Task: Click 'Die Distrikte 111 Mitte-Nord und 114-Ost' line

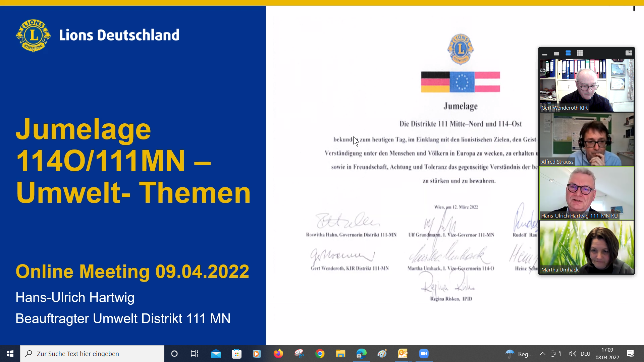Action: (x=461, y=124)
